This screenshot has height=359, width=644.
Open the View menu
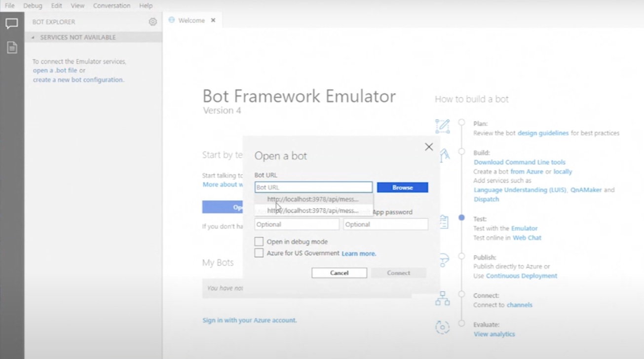[x=77, y=6]
